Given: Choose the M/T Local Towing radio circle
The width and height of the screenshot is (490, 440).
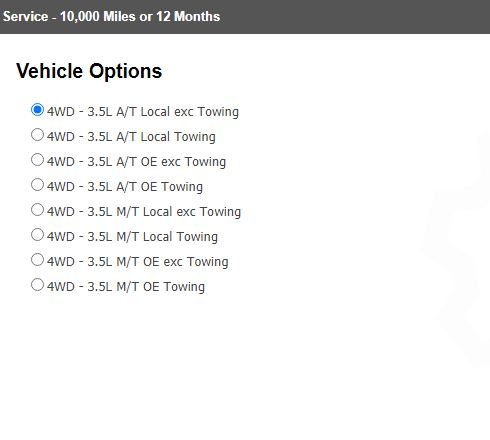Looking at the screenshot, I should click(x=37, y=235).
